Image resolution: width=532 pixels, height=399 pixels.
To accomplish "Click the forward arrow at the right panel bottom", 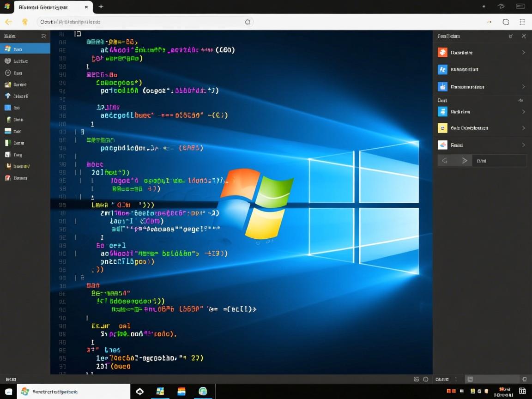I will (464, 160).
